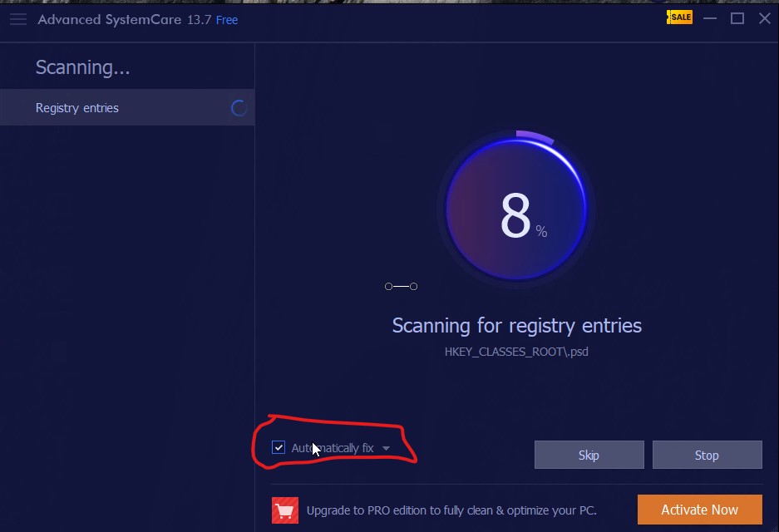Select Registry entries in the scan list

[x=127, y=108]
